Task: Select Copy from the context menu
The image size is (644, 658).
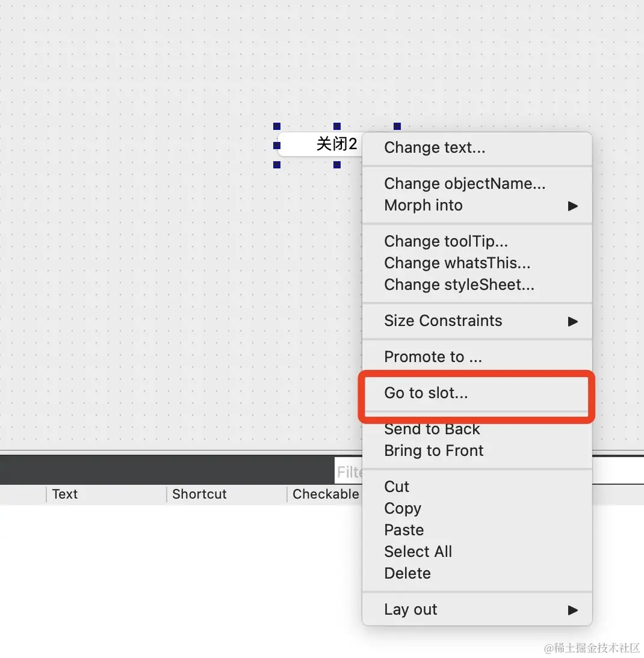Action: 477,509
